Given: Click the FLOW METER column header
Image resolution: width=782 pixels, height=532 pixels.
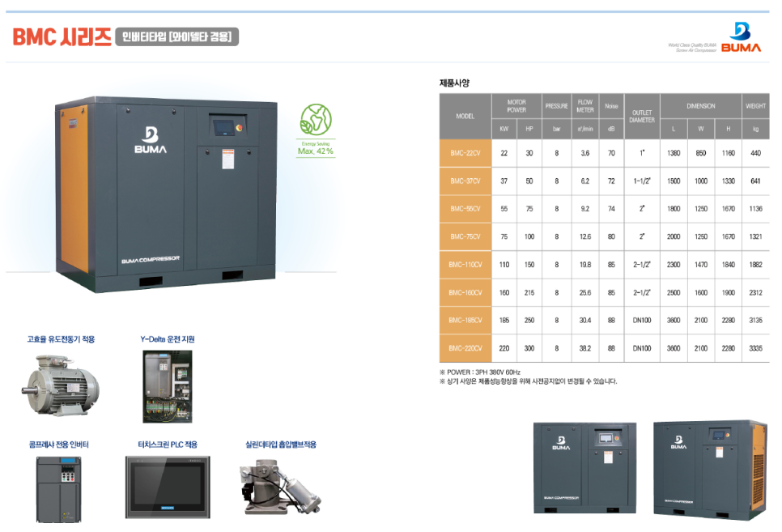Looking at the screenshot, I should click(585, 106).
